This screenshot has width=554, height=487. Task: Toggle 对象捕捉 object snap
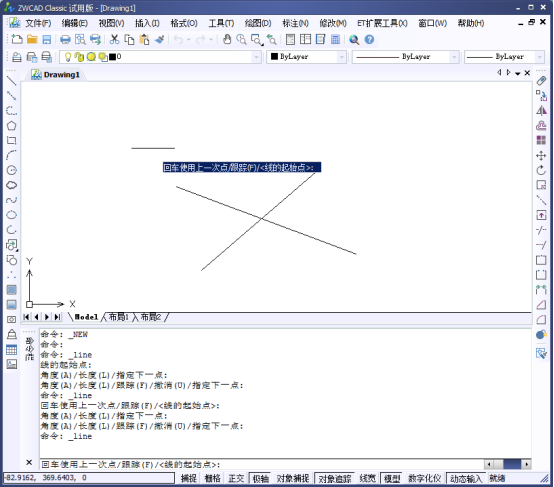point(293,478)
